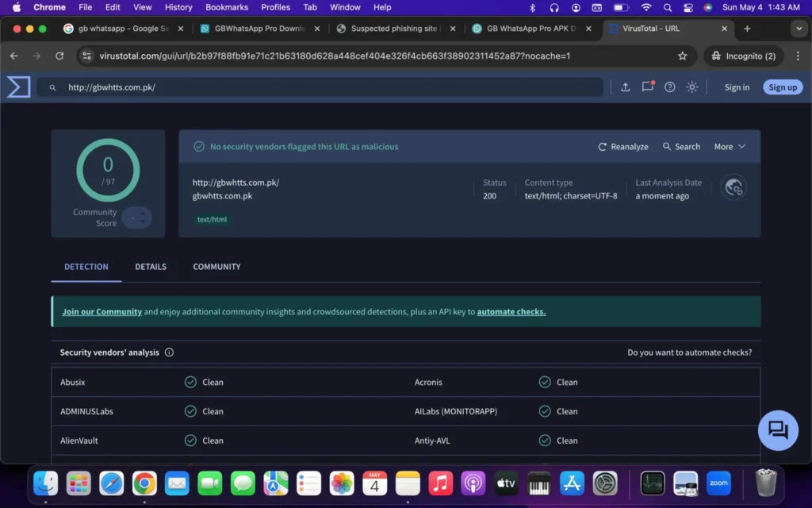Open the floating chat bubble button
This screenshot has height=508, width=812.
(x=778, y=430)
